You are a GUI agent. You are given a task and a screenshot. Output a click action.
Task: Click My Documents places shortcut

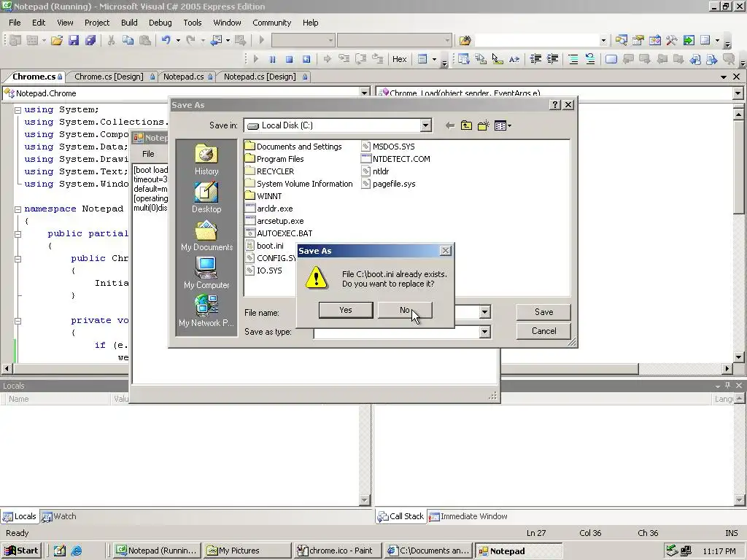tap(206, 236)
